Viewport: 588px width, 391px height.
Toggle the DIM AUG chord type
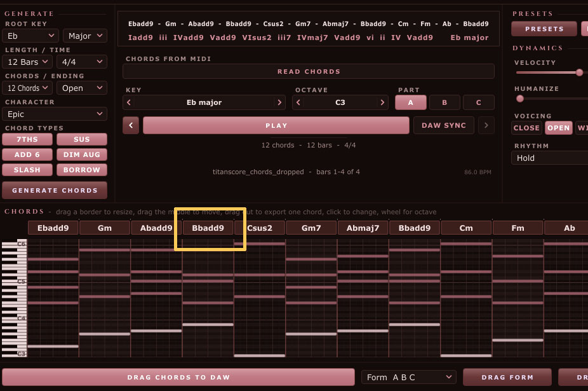pos(82,154)
